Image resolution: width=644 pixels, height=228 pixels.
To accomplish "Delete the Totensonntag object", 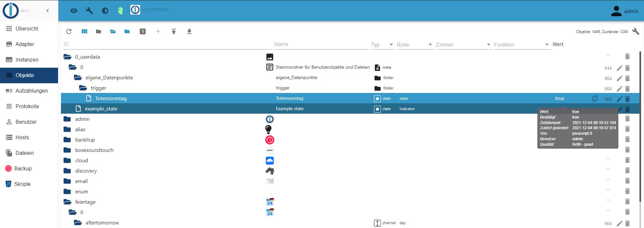I will [627, 99].
